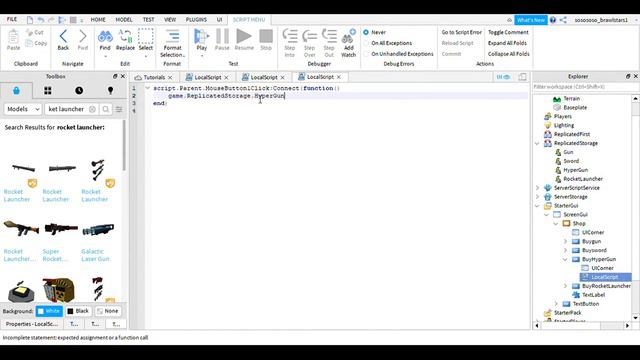This screenshot has height=360, width=640.
Task: Switch to the Tutorials document tab
Action: 154,77
